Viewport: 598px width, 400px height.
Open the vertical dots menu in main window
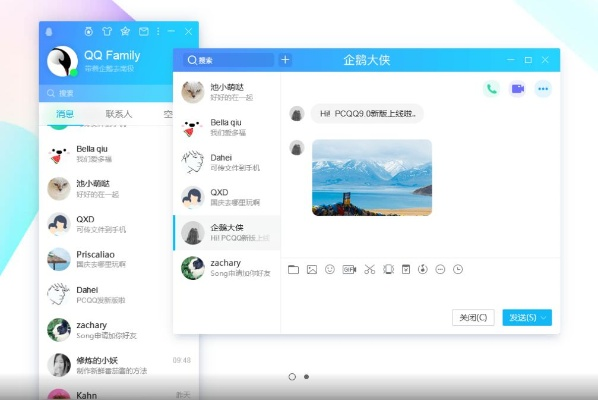158,32
